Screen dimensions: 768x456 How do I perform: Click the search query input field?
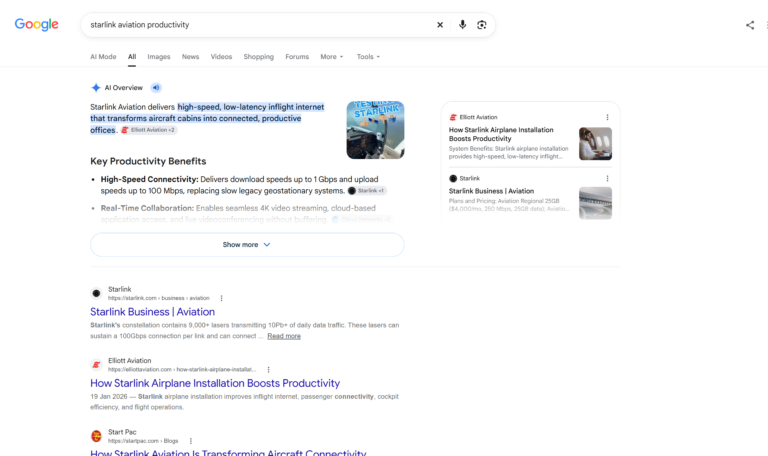pos(260,25)
